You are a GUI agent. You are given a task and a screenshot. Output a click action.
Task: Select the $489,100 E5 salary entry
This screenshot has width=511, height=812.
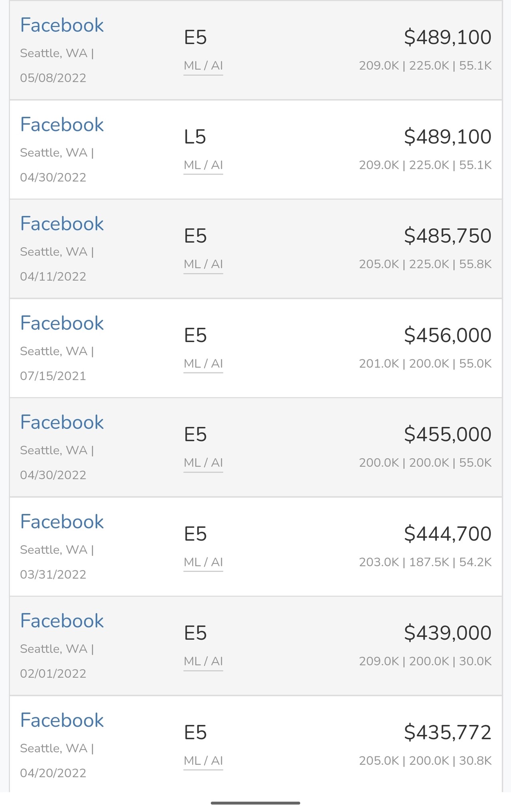[x=256, y=50]
